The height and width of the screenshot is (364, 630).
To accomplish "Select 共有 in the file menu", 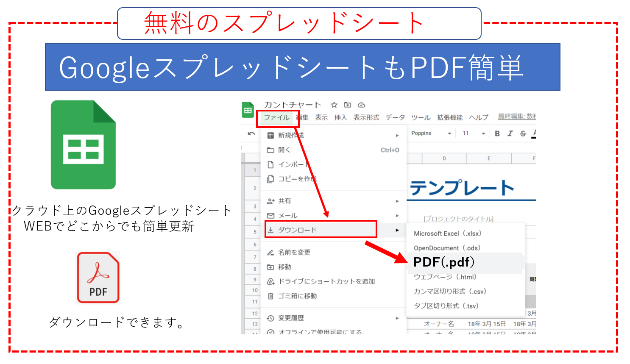I will pyautogui.click(x=334, y=201).
